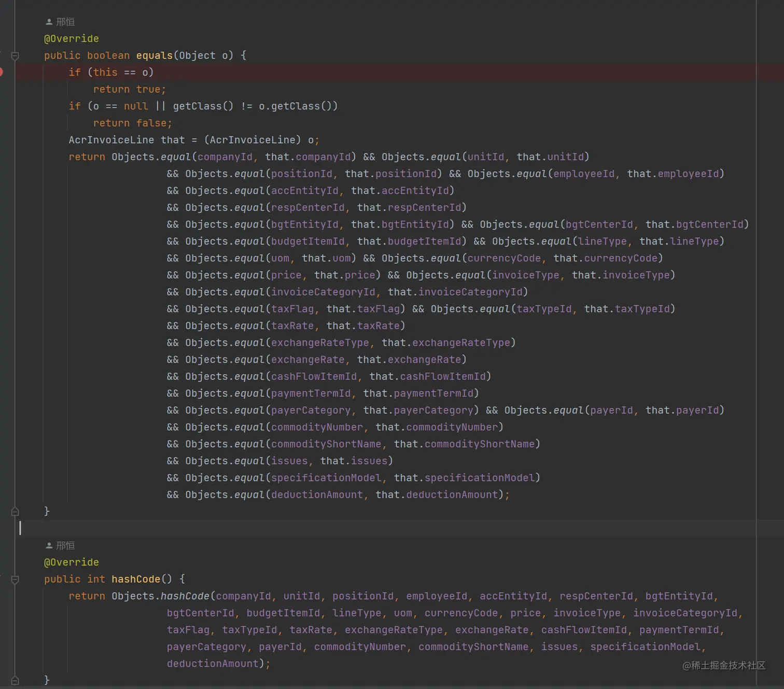Click 'that.employeeId' in the equals comparison
The height and width of the screenshot is (689, 784).
point(673,174)
